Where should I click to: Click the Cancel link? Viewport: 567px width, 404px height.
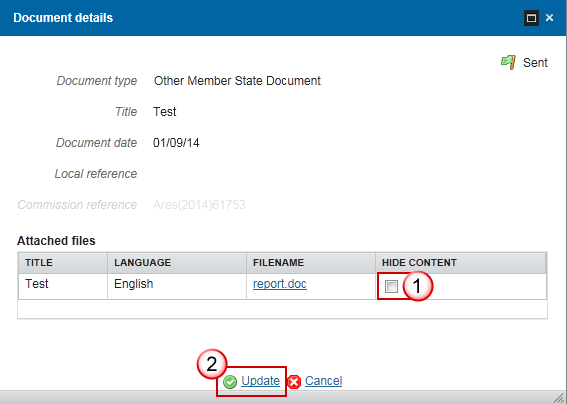[x=323, y=380]
